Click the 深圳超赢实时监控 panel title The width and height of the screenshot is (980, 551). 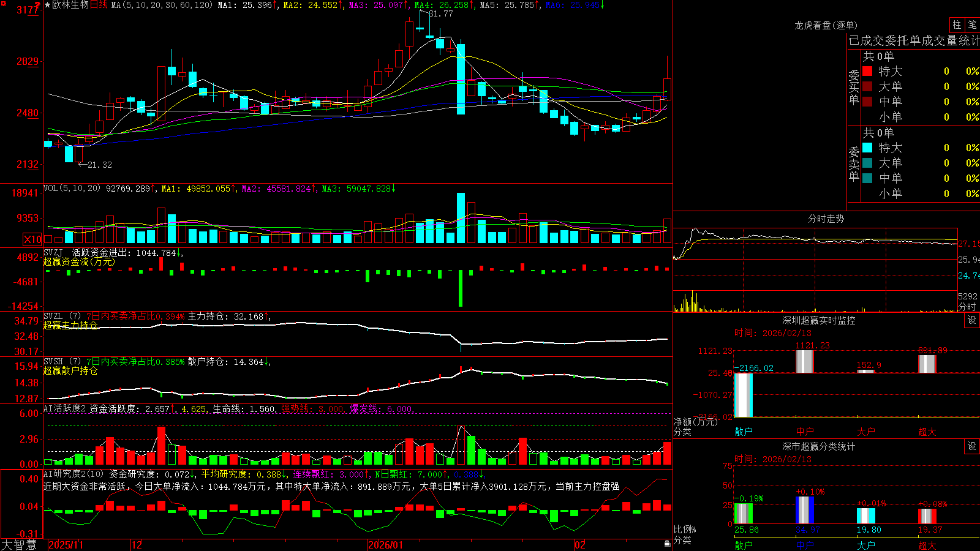[819, 320]
